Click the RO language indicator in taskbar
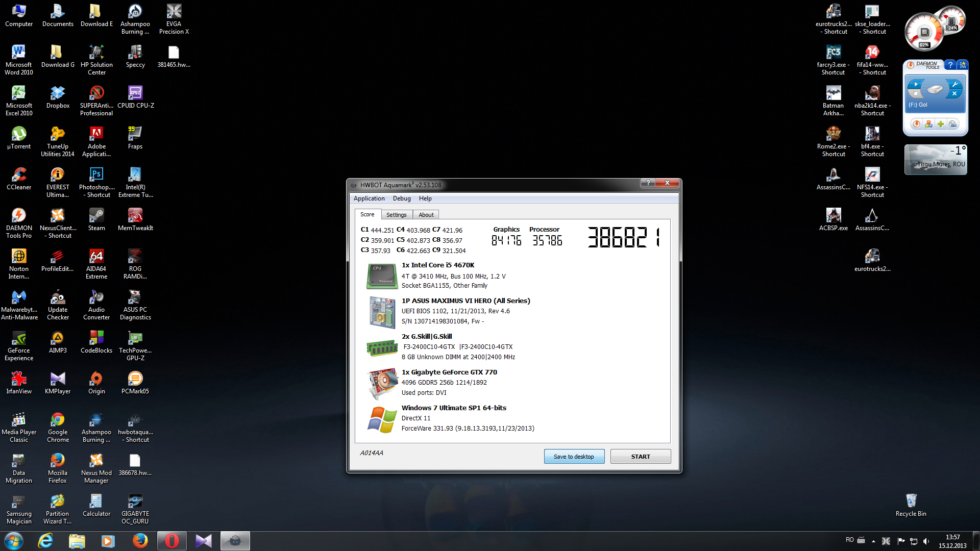Viewport: 980px width, 551px height. point(849,540)
